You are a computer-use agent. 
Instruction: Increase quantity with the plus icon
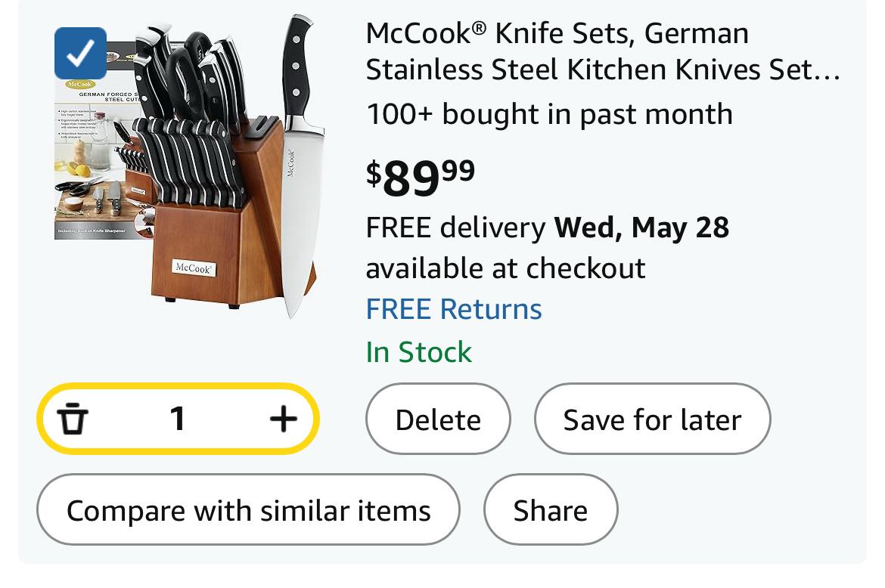point(283,419)
